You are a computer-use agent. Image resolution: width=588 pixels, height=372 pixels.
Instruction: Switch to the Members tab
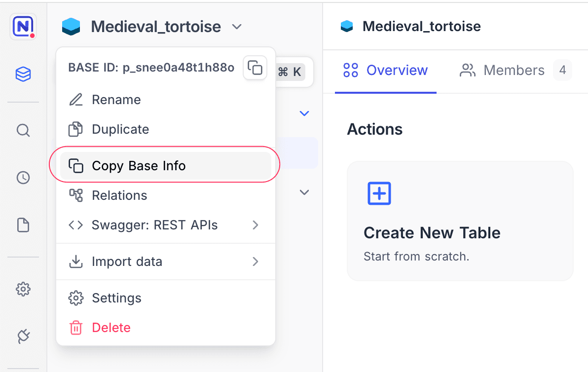point(514,71)
